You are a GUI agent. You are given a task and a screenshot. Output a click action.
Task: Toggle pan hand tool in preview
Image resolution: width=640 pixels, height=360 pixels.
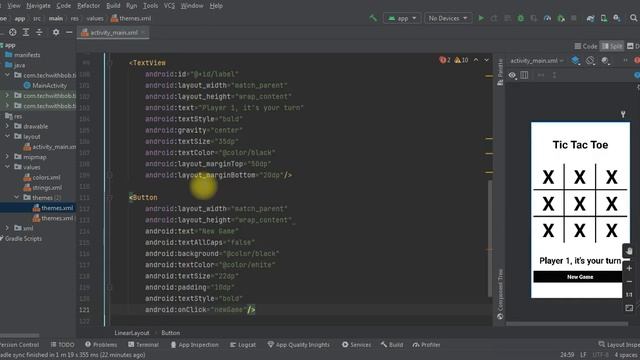click(x=629, y=251)
